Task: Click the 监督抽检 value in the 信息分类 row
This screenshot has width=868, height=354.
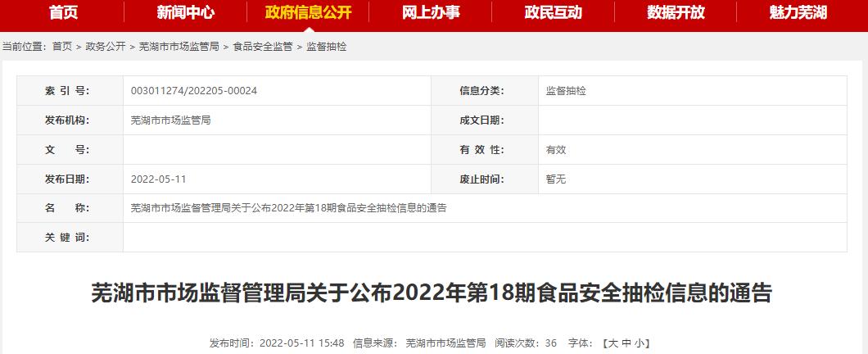Action: point(566,91)
